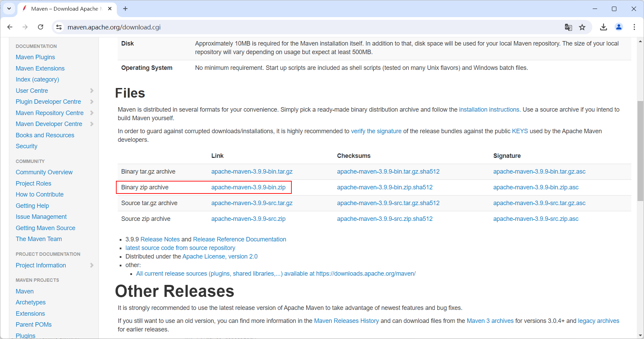Viewport: 644px width, 339px height.
Task: Open the public KEYS link
Action: coord(520,131)
